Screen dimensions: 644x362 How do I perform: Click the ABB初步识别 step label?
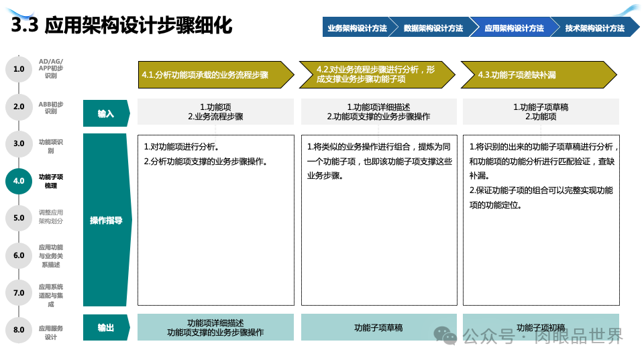tap(51, 107)
